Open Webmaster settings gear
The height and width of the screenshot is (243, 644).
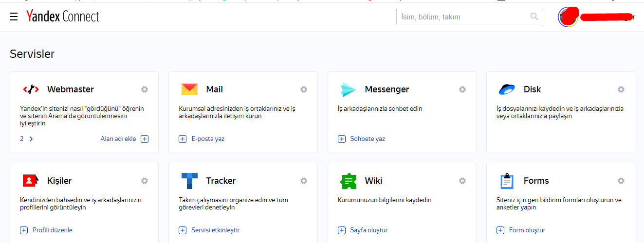click(x=145, y=89)
